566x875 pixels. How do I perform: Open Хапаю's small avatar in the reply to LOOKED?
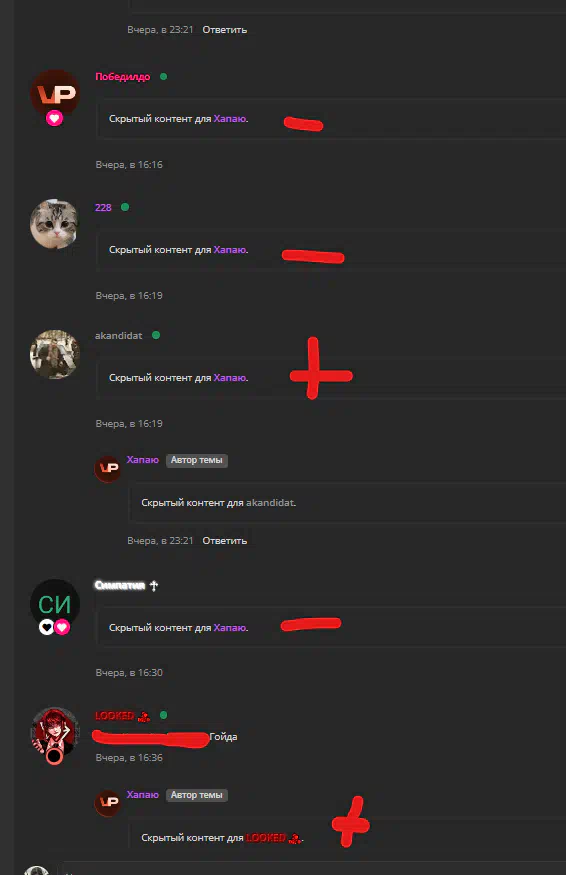pyautogui.click(x=108, y=803)
